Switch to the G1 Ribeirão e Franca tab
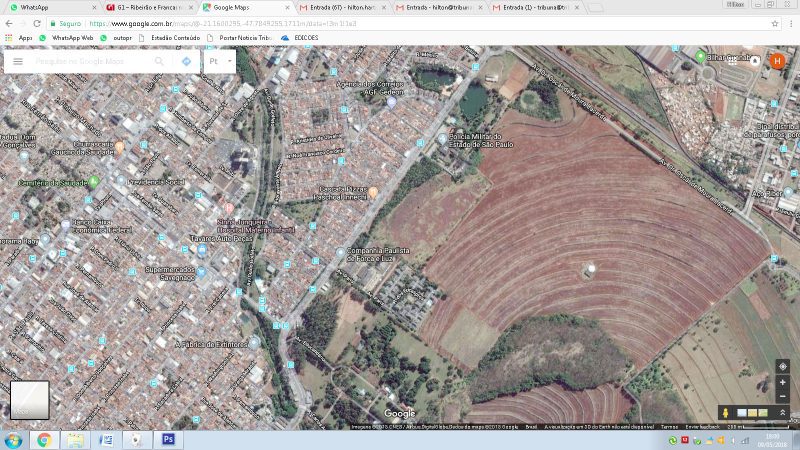Screen dimensions: 800x450 148,7
